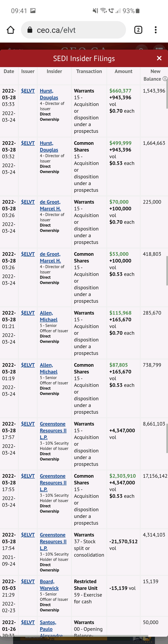Close the SEDI Insider Filings panel
168x644 pixels.
coord(159,58)
